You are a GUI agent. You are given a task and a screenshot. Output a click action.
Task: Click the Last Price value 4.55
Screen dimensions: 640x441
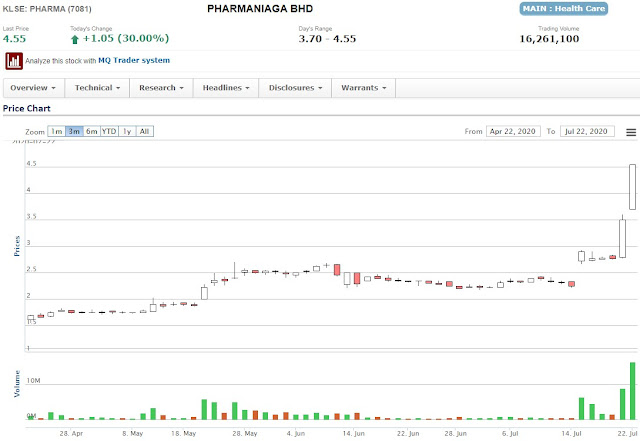pyautogui.click(x=14, y=39)
